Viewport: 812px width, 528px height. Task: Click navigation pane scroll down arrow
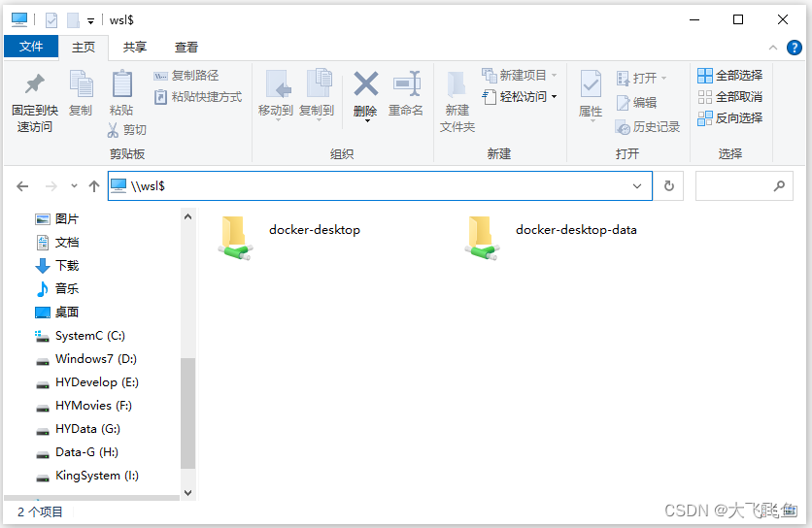(188, 493)
